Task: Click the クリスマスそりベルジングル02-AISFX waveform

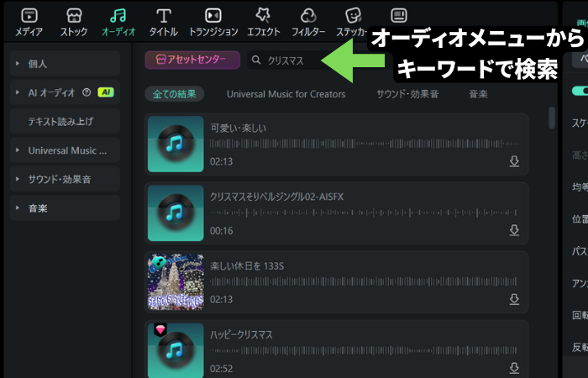Action: (363, 213)
